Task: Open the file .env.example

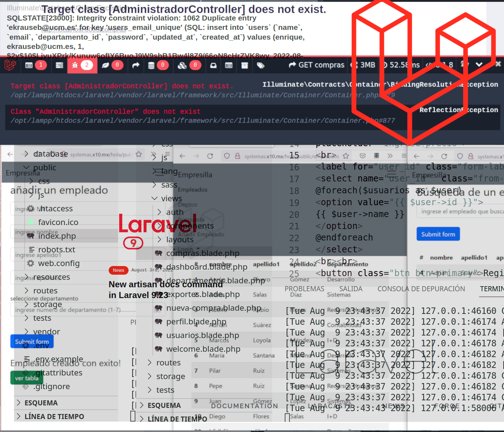Action: [x=58, y=359]
